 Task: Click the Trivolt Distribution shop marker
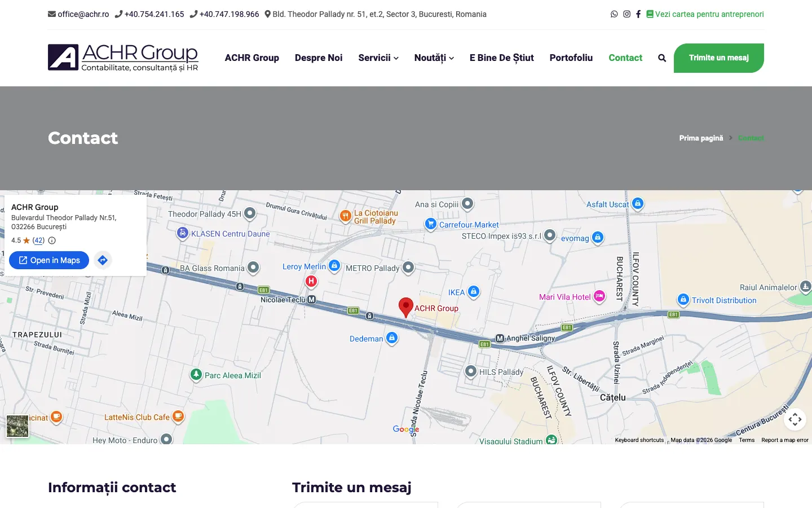pos(683,300)
